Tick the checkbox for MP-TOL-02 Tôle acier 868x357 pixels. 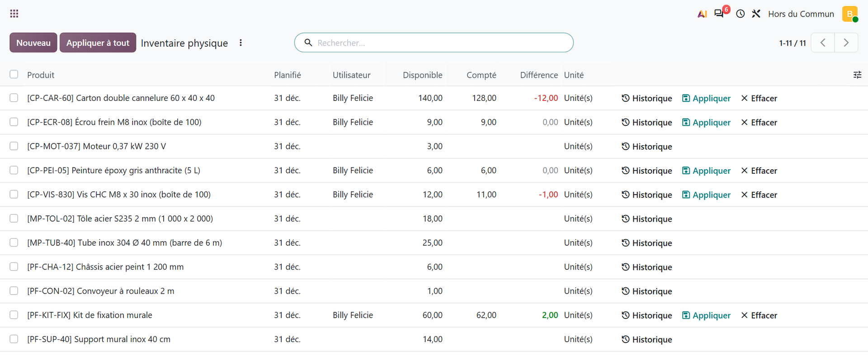[x=14, y=219]
